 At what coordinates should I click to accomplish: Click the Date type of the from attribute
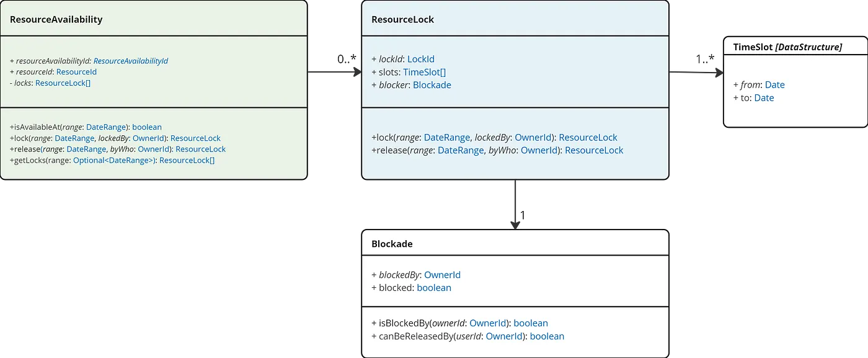(x=775, y=85)
